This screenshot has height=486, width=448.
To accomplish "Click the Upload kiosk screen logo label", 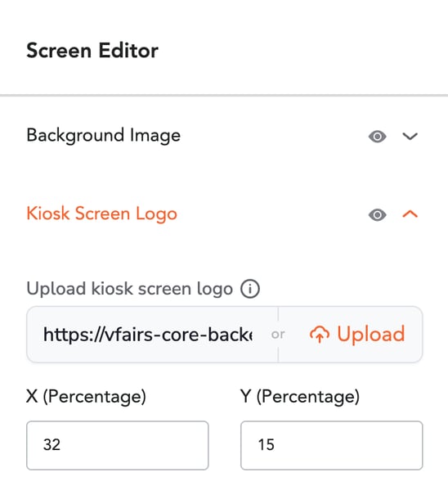I will click(130, 289).
